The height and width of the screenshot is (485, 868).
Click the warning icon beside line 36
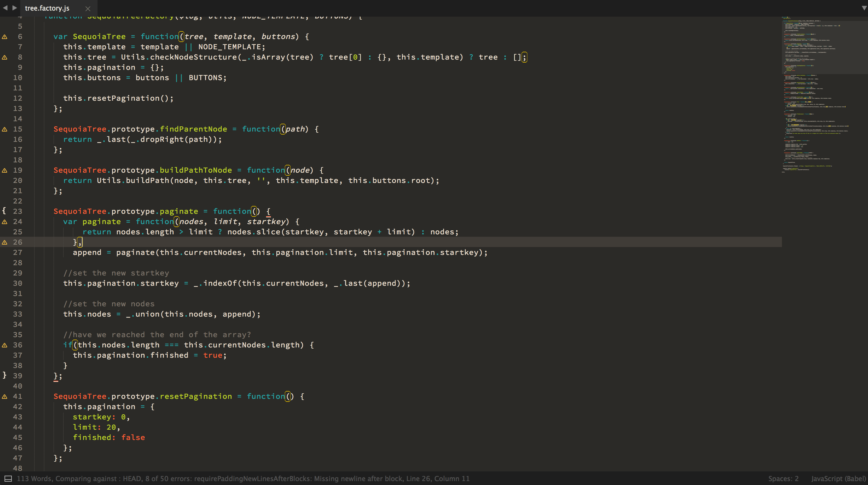pos(5,345)
